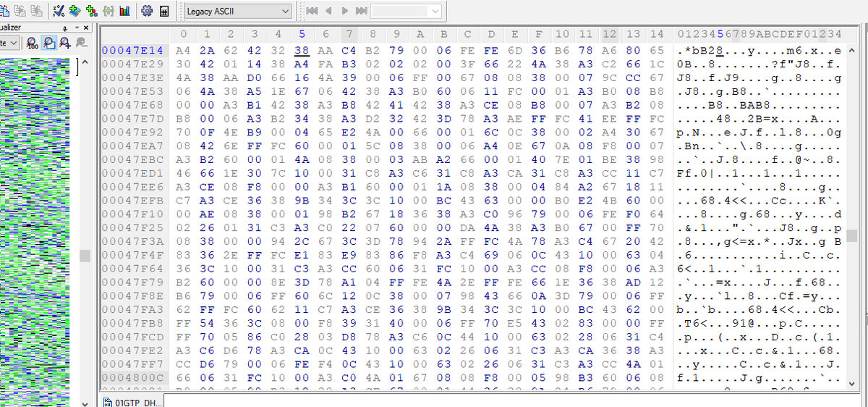Click byte D0 in row 00047E3E
The height and width of the screenshot is (407, 868).
(x=255, y=77)
